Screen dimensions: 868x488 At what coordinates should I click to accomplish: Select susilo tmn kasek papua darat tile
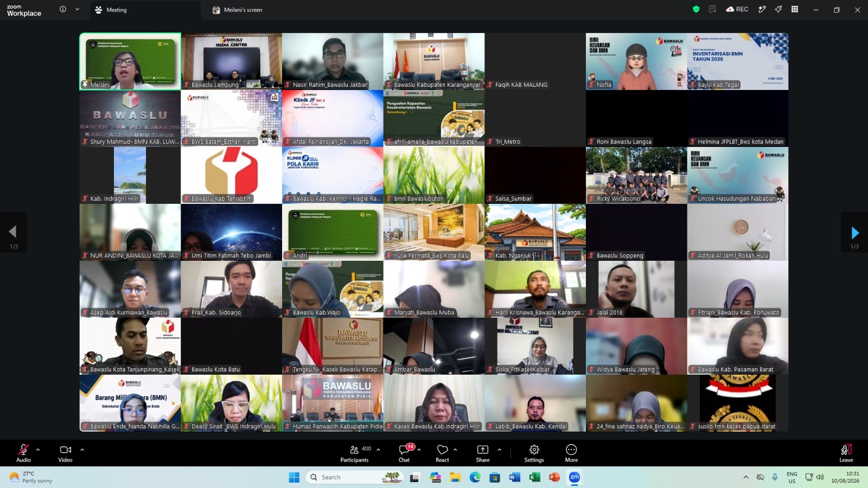coord(738,403)
